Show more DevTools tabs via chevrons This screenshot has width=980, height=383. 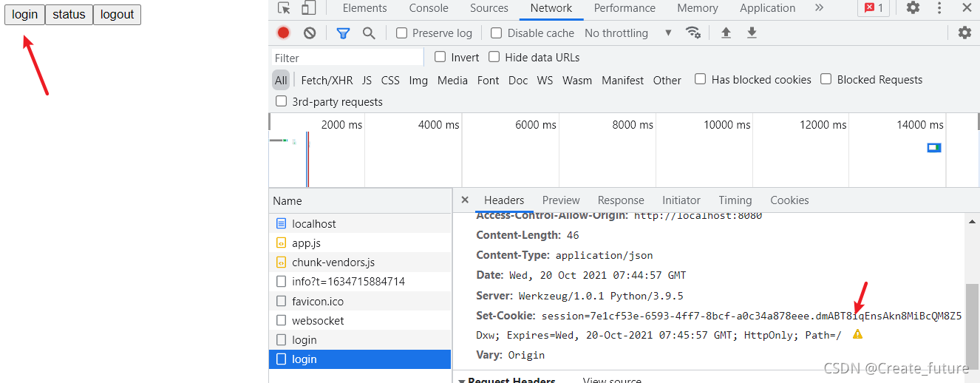[819, 8]
